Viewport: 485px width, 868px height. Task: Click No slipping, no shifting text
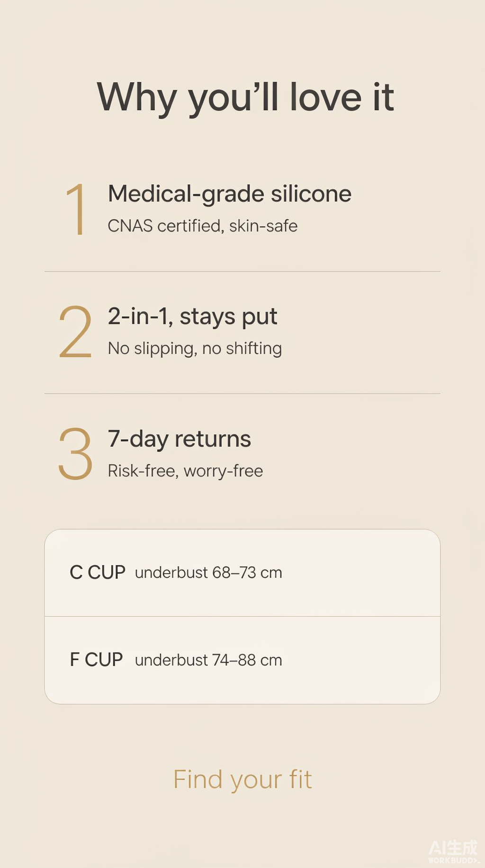click(195, 348)
